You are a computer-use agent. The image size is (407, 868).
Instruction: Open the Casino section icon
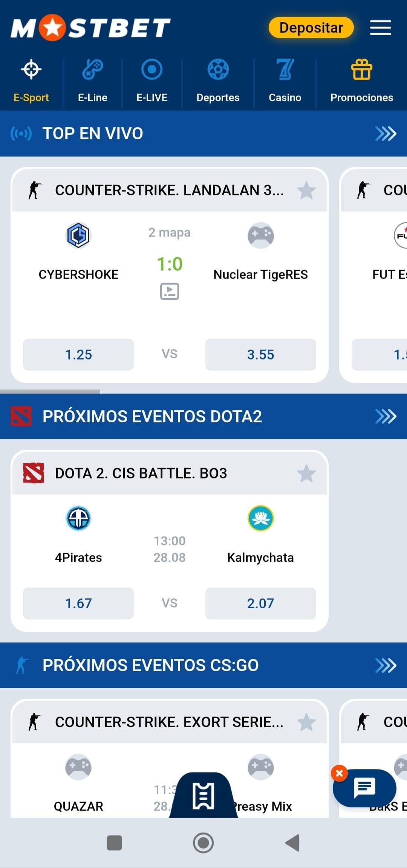coord(285,69)
